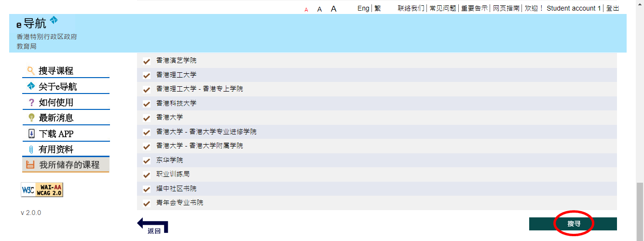Screen dimensions: 644x241
Task: Open 下载 APP sidebar item
Action: click(66, 134)
